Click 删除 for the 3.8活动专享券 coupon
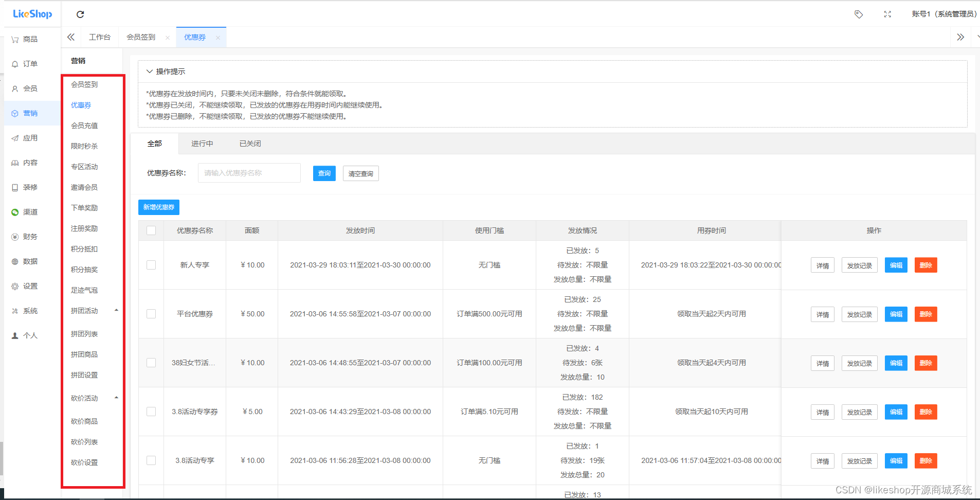The width and height of the screenshot is (980, 500). coord(926,412)
